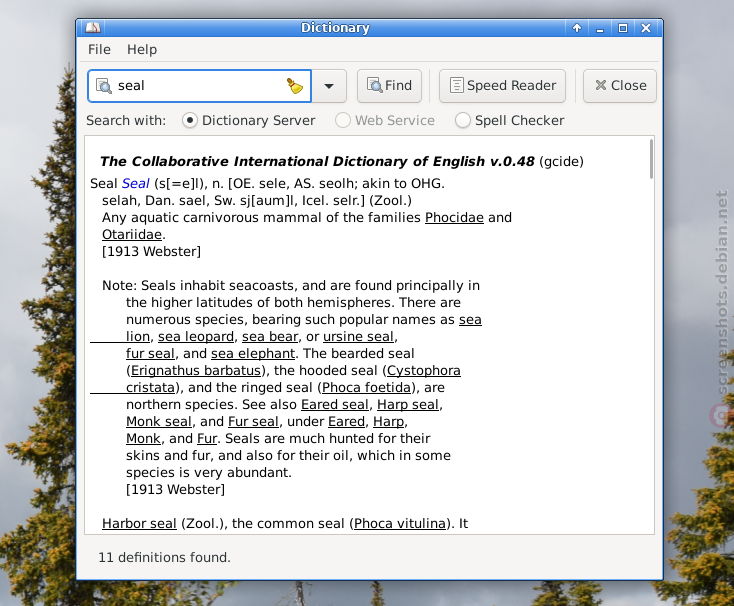Follow the 'Eared' link after 'under'
Viewport: 734px width, 606px height.
346,422
